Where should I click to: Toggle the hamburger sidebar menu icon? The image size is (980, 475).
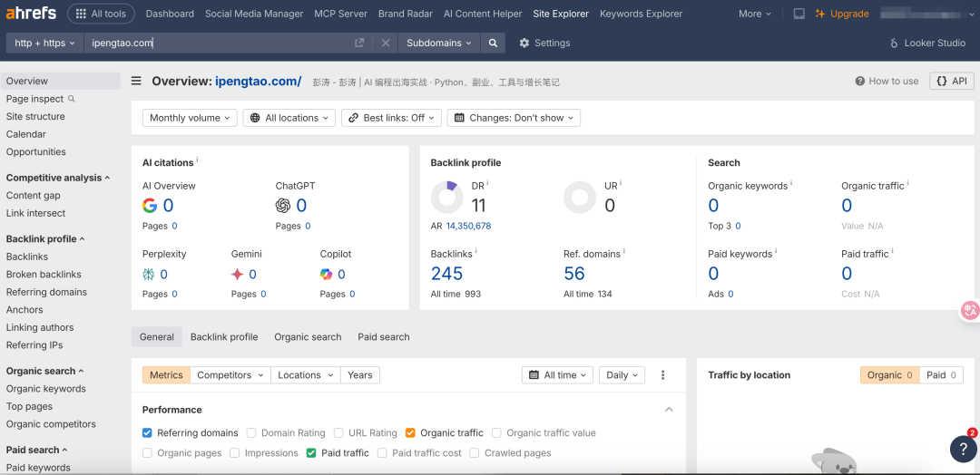(x=136, y=81)
